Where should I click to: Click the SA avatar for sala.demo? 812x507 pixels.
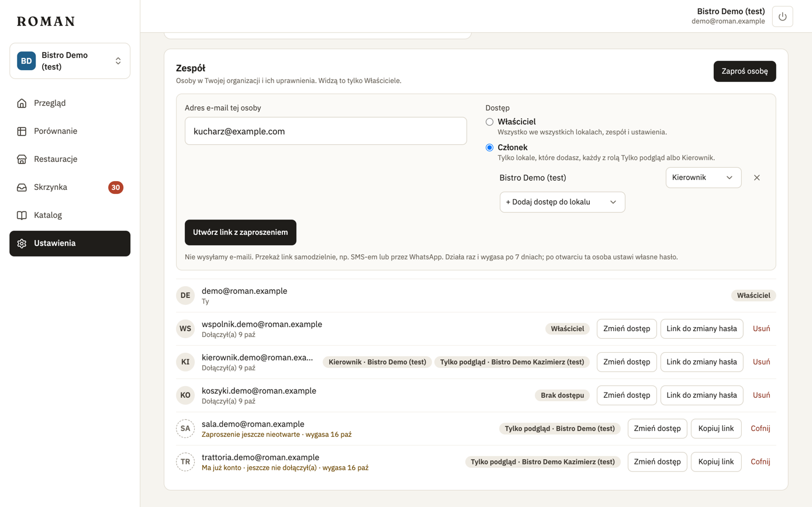point(185,428)
